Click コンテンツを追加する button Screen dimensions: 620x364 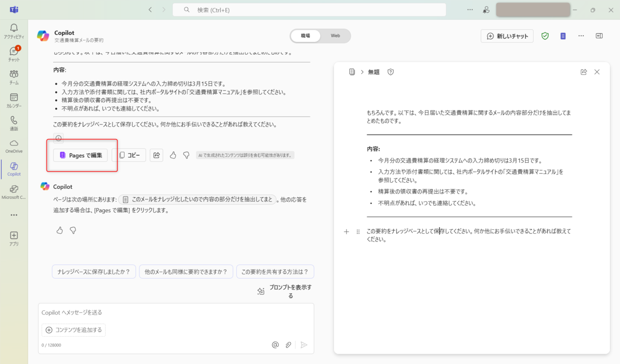coord(74,330)
